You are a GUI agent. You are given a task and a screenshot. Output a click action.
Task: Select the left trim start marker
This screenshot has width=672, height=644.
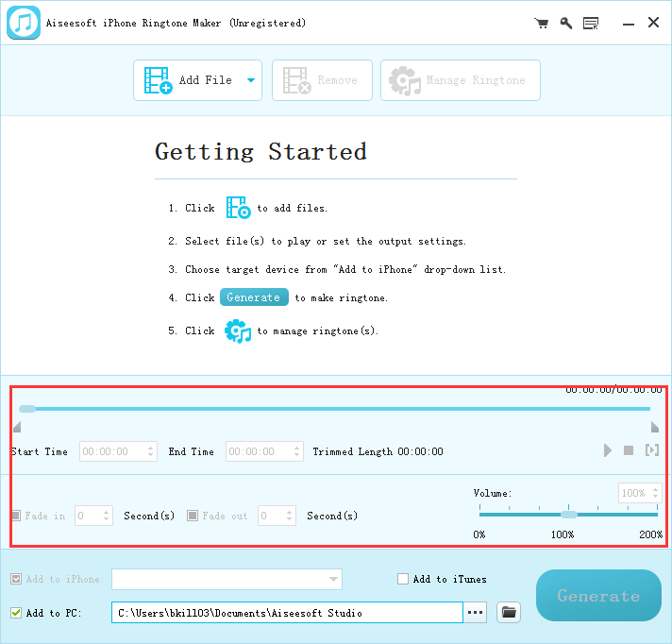click(x=17, y=427)
